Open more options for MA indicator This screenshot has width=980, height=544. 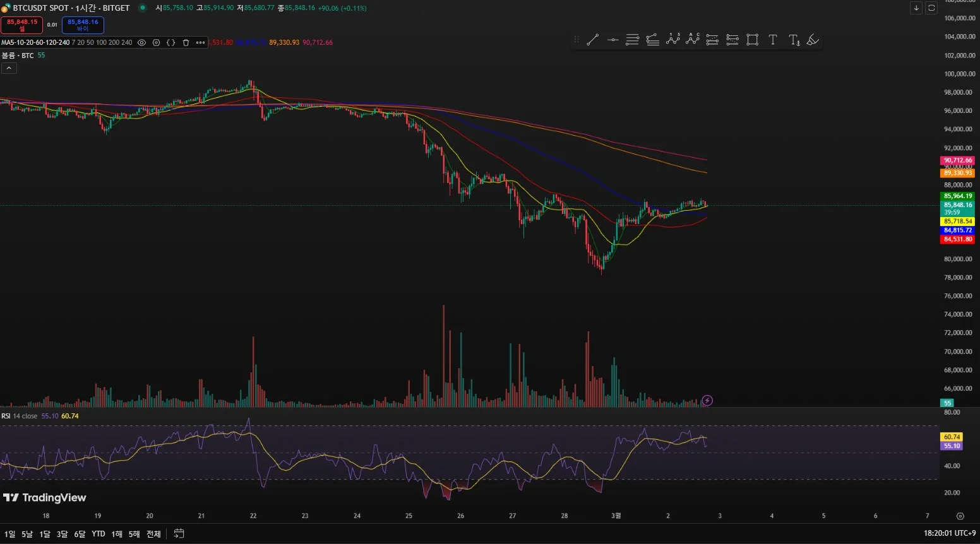point(200,42)
